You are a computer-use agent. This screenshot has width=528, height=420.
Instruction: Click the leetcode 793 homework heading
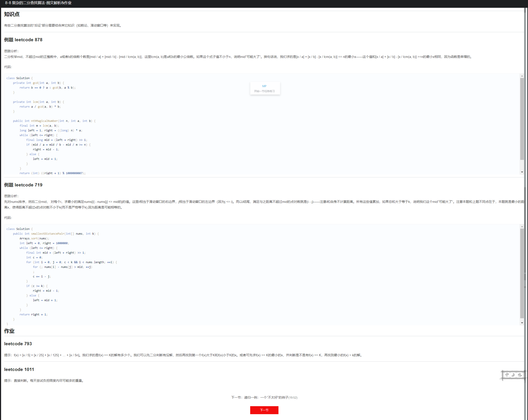click(18, 344)
